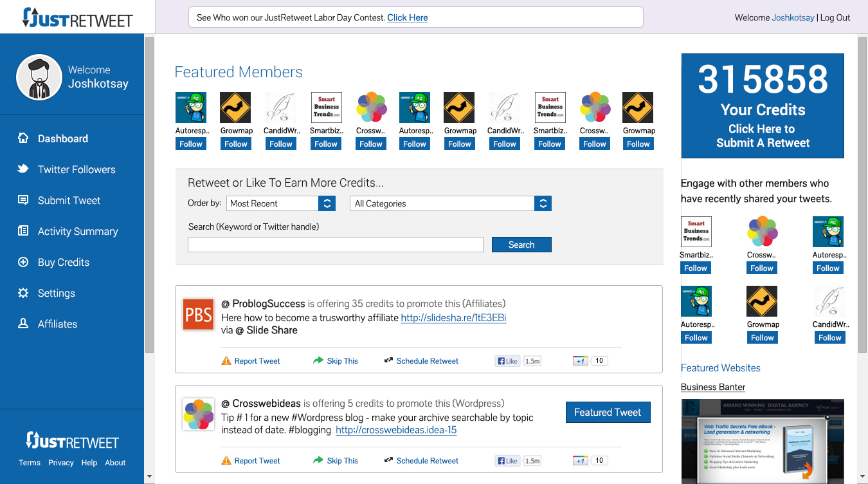This screenshot has height=484, width=868.
Task: Click Skip This on the Crosswebideas tweet
Action: 342,461
